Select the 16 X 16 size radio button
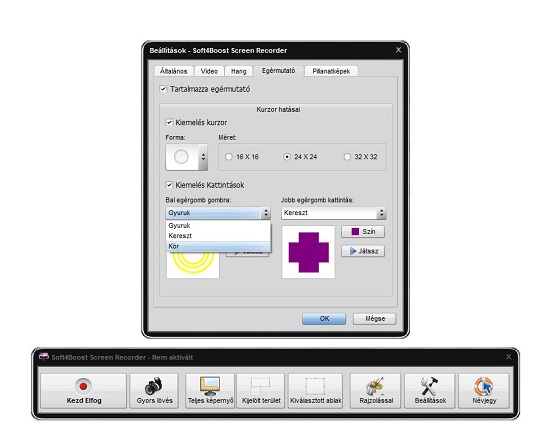This screenshot has height=432, width=550. pos(229,157)
